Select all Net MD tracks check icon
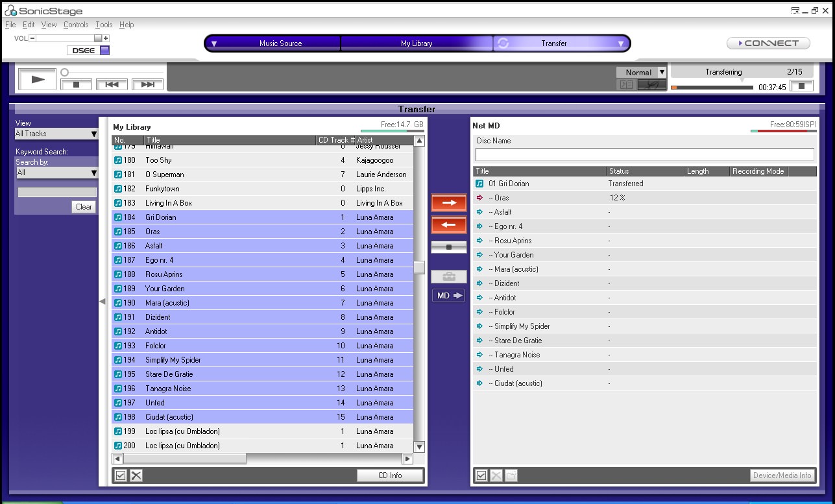 [481, 475]
